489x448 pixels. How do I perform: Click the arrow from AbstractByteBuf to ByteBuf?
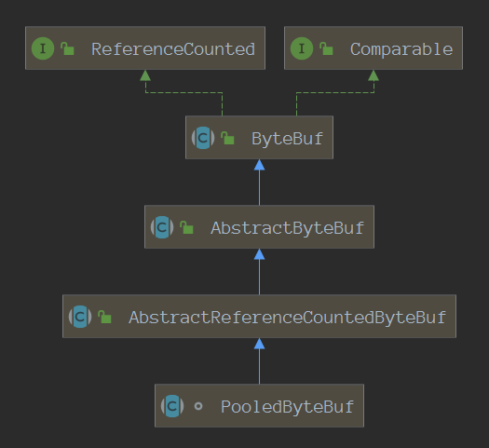coord(260,183)
